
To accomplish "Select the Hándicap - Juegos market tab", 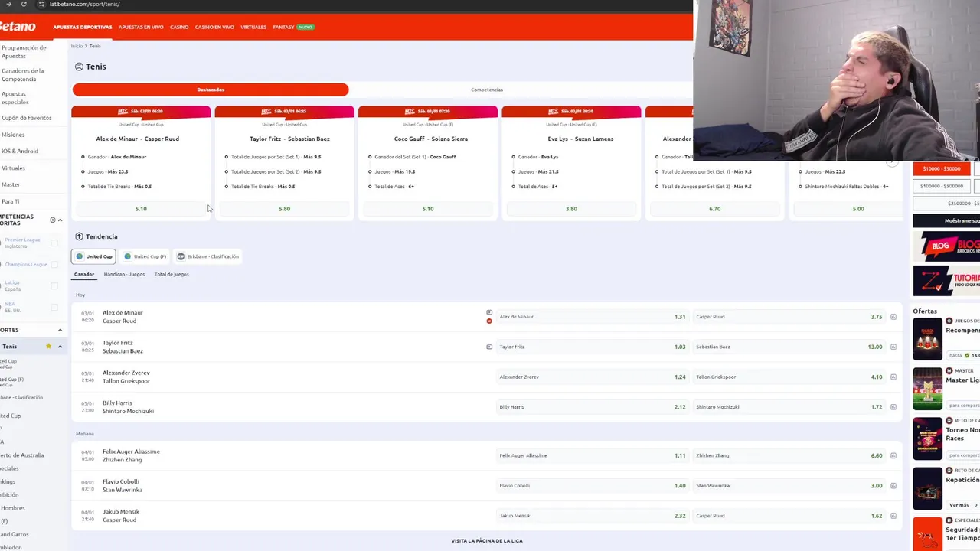I will point(124,274).
